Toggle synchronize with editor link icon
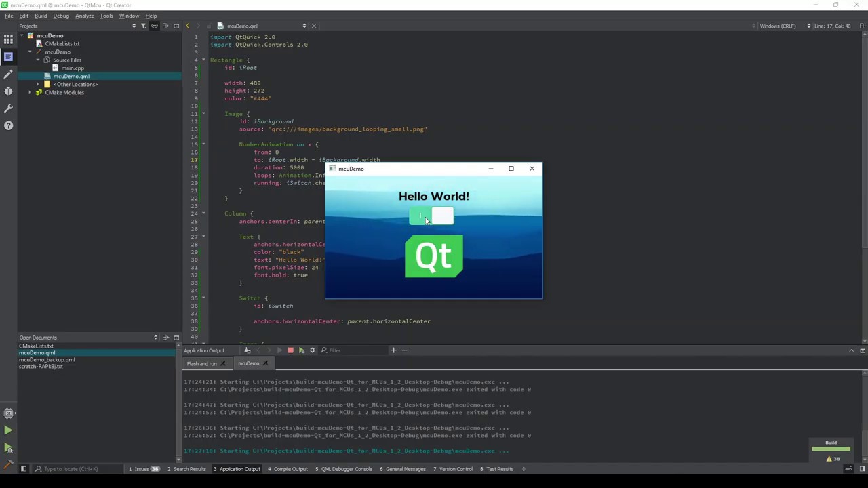 154,26
